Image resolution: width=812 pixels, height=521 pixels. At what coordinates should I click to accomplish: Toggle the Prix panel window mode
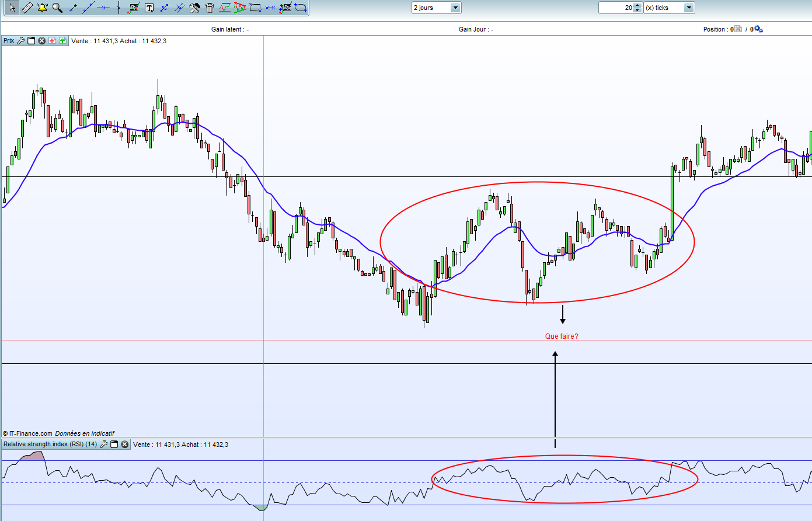tap(32, 41)
